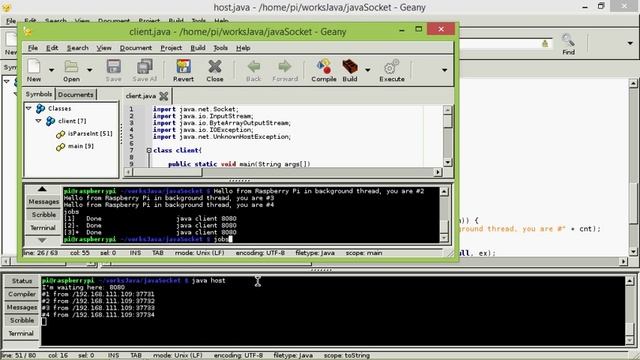This screenshot has height=360, width=640.
Task: Open toolbar overflow arrow in host.java window
Action: click(630, 43)
